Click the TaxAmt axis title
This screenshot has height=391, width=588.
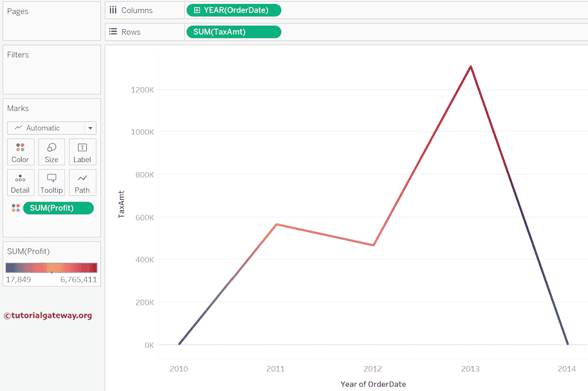121,204
